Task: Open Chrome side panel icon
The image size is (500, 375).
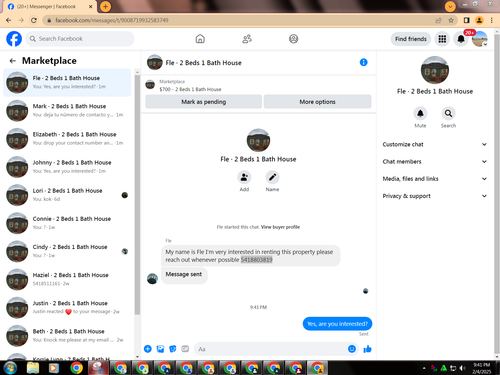Action: click(x=466, y=20)
